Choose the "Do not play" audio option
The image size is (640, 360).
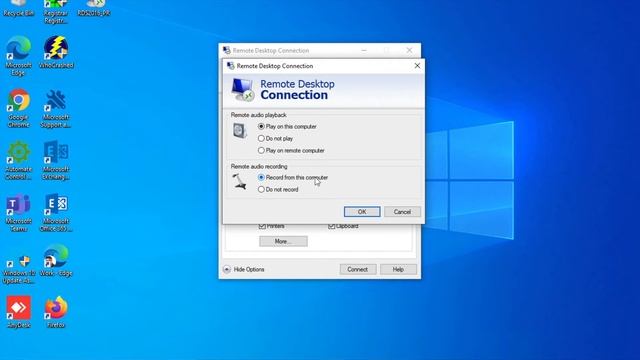276,138
